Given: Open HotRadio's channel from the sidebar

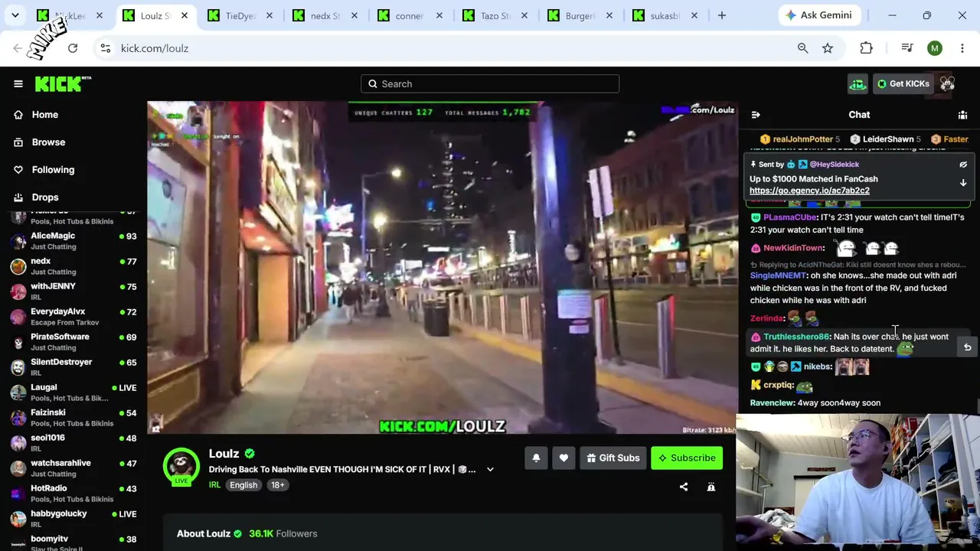Looking at the screenshot, I should [x=73, y=494].
